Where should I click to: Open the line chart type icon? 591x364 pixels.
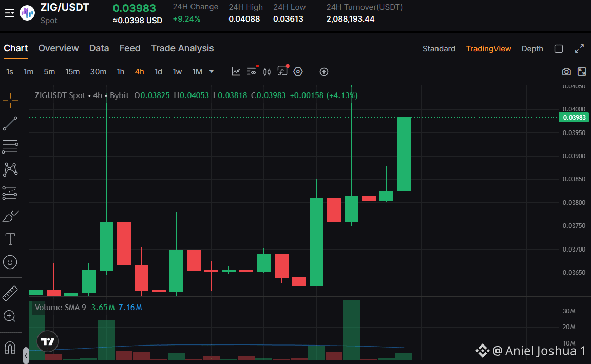click(x=236, y=71)
